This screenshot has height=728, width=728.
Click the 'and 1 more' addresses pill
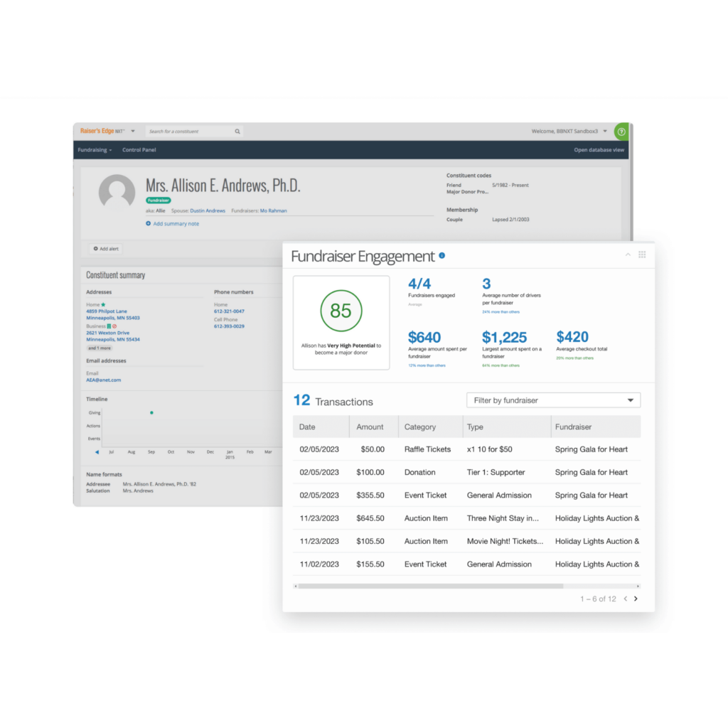(100, 348)
